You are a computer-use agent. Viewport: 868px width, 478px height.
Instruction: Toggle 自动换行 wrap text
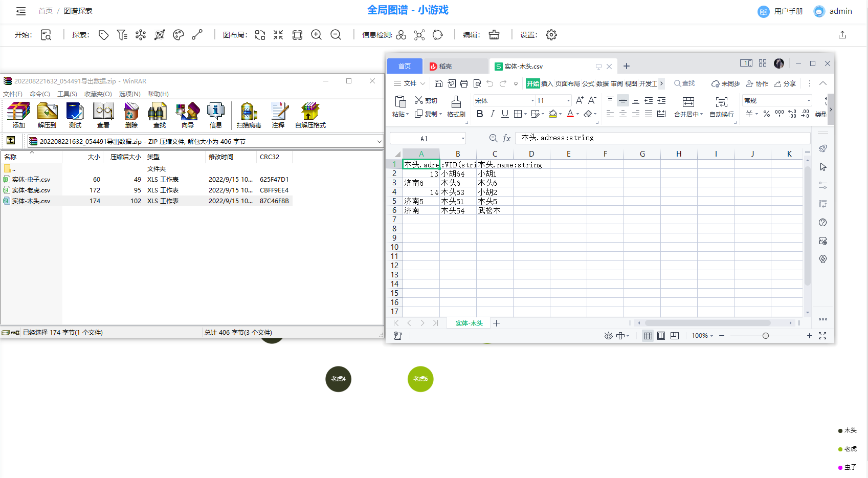coord(721,106)
